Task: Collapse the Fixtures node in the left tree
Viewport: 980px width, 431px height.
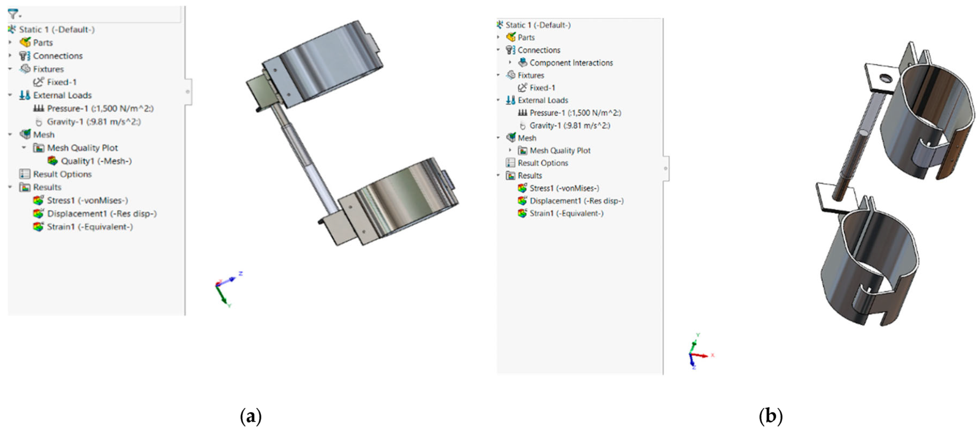Action: tap(10, 69)
